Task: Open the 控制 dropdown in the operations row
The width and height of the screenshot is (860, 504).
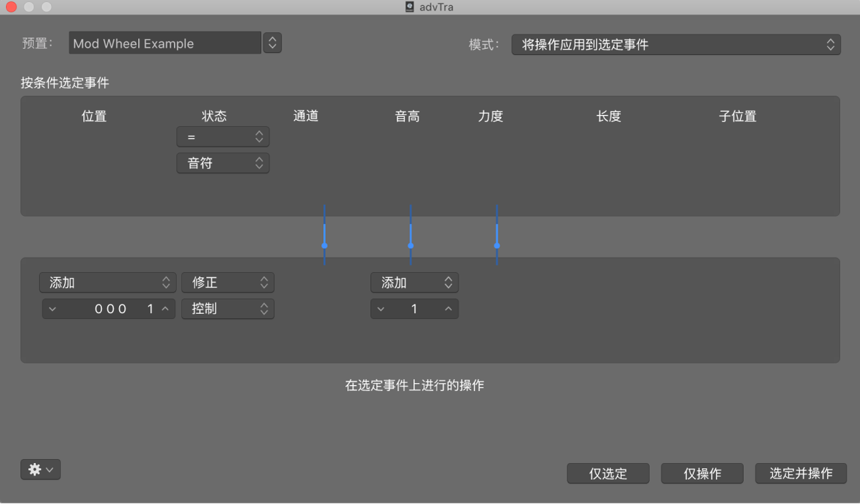Action: [x=227, y=308]
